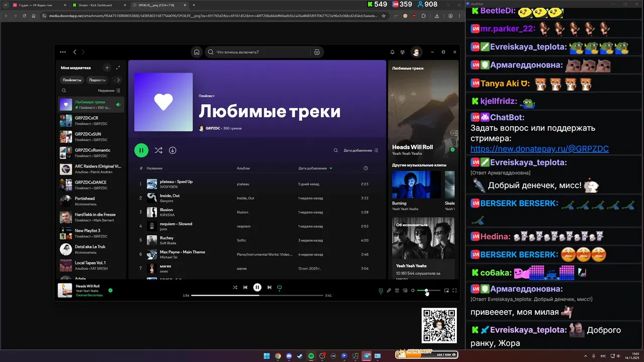Viewport: 644px width, 362px height.
Task: Open the Burning music video thumbnail
Action: (x=417, y=185)
